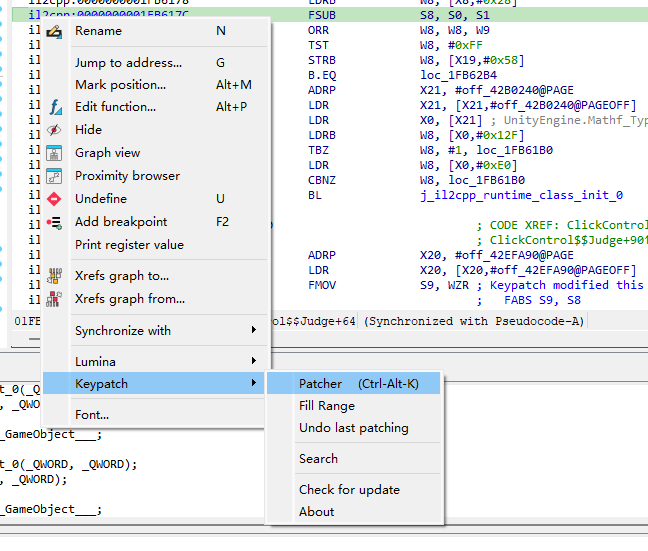
Task: Click ADRP operand off_42B0240@PAGE
Action: point(514,90)
